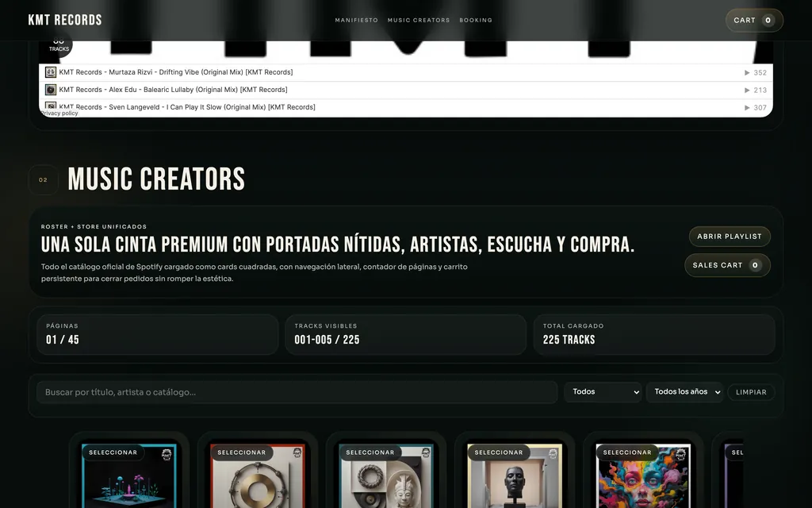This screenshot has width=812, height=508.
Task: Click the KMT logo on the teal cover
Action: click(x=167, y=455)
